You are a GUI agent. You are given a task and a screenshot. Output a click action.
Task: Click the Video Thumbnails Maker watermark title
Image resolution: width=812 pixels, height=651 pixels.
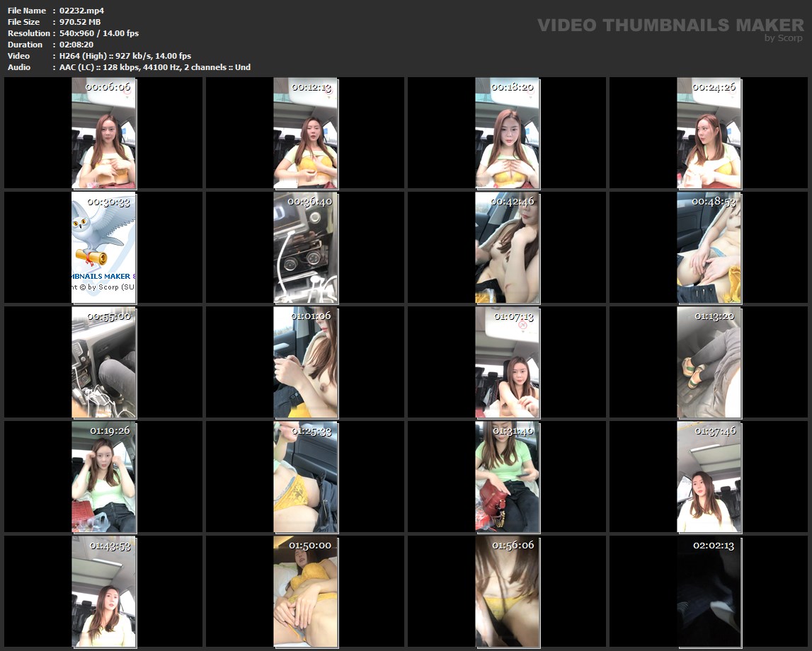point(670,25)
